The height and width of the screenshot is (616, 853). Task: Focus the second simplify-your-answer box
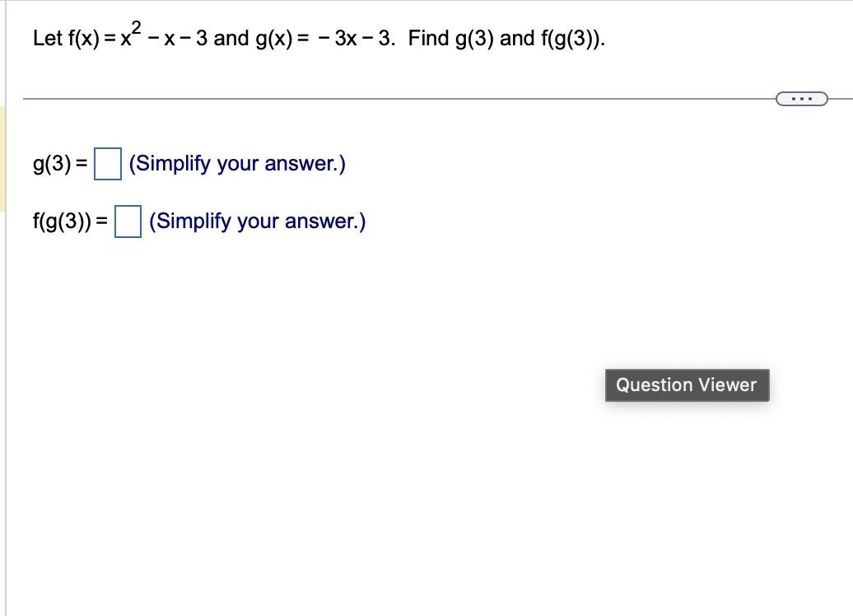click(128, 220)
